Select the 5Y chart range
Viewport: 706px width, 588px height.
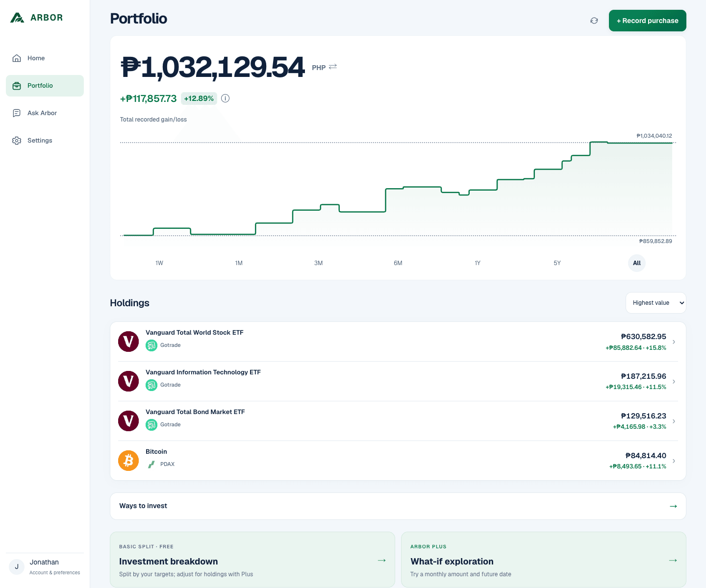(557, 263)
